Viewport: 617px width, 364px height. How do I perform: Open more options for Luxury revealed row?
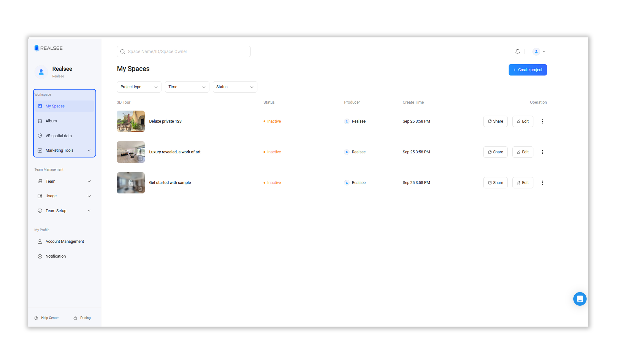pyautogui.click(x=542, y=152)
